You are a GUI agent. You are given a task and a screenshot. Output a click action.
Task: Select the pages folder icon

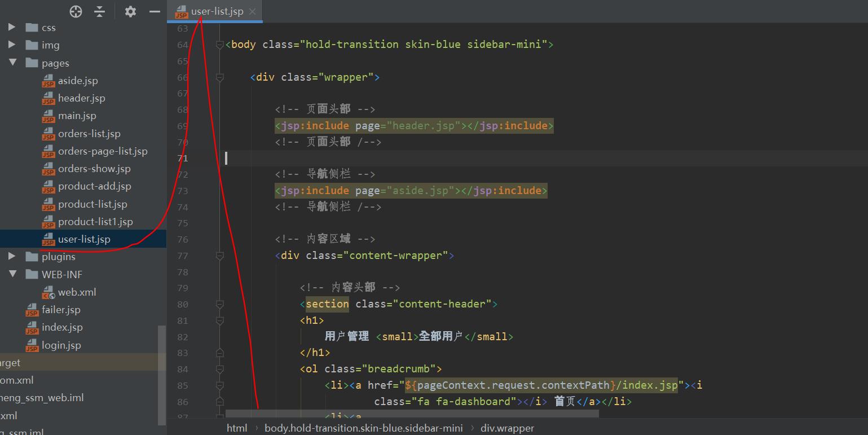pyautogui.click(x=32, y=63)
